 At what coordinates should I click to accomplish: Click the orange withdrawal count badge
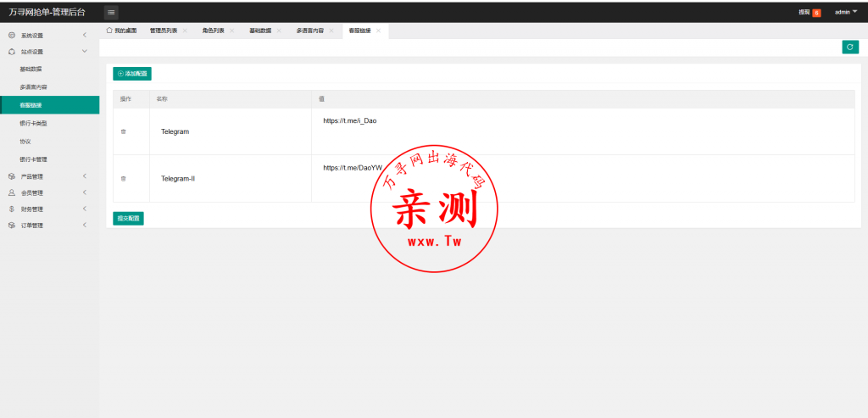[816, 13]
